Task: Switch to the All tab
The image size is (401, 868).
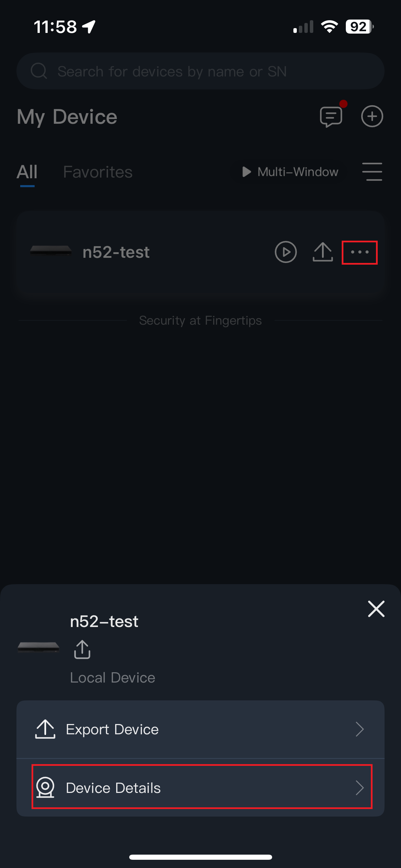Action: tap(27, 172)
